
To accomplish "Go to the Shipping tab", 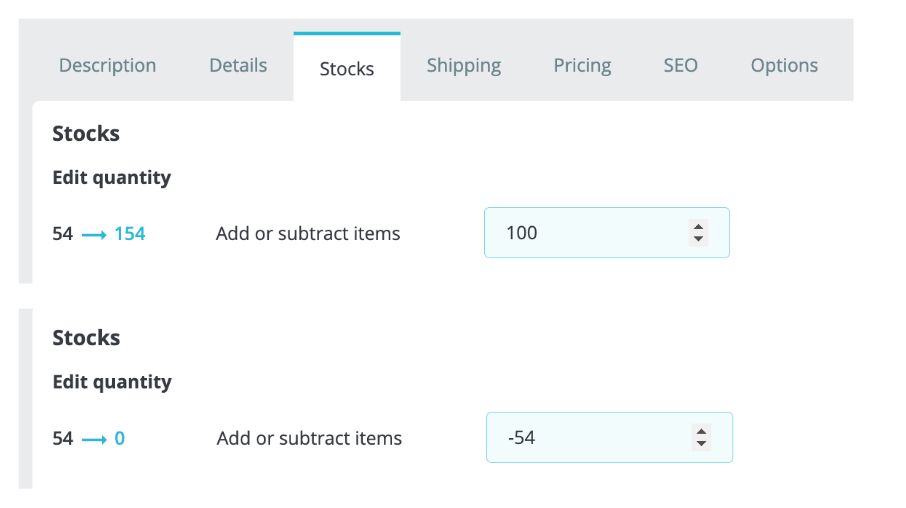I will tap(463, 66).
